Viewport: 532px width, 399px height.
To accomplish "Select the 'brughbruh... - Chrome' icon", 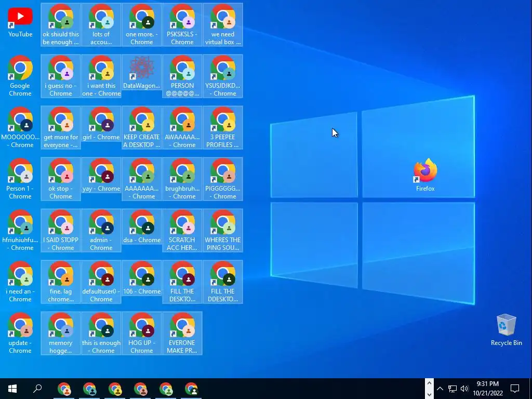I will pos(182,179).
